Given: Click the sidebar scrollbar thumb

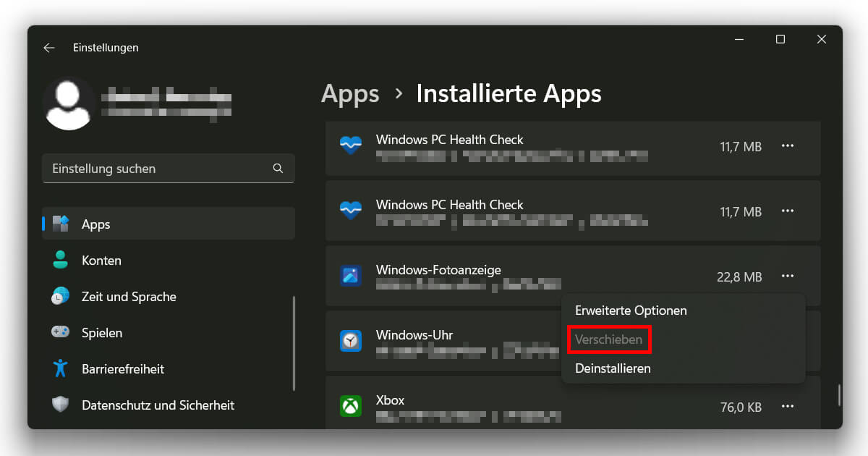Looking at the screenshot, I should [294, 340].
